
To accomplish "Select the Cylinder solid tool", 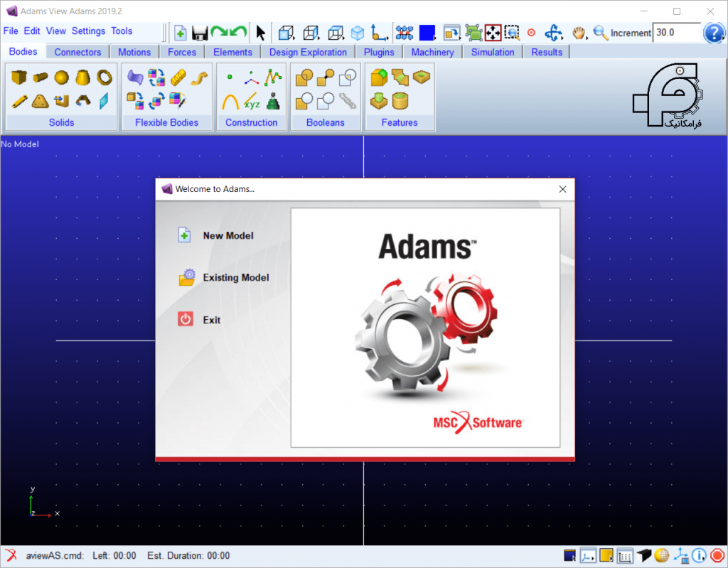I will point(41,77).
